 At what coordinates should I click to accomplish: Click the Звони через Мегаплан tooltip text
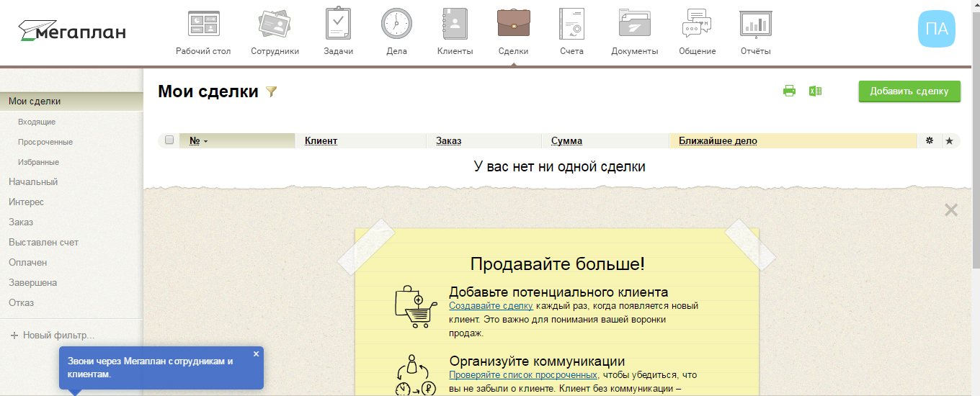151,368
